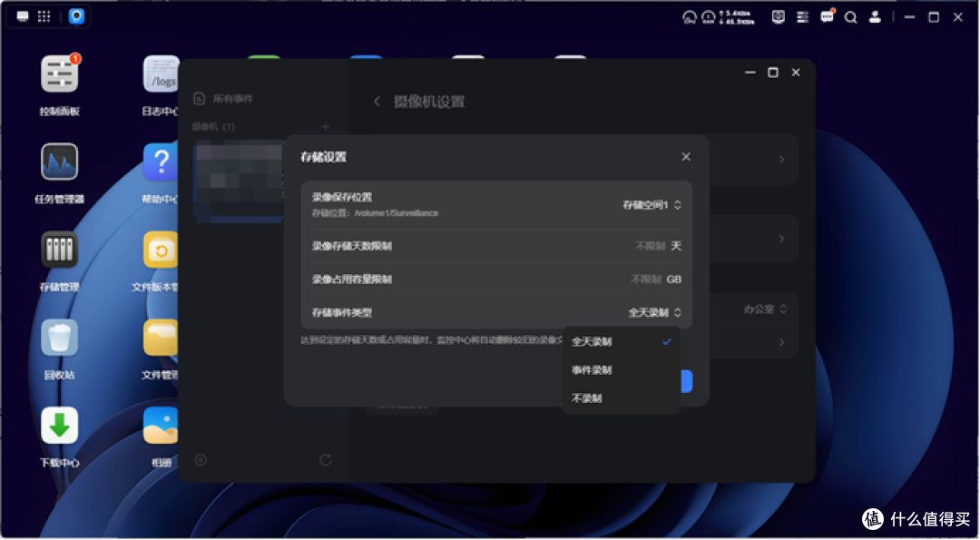Launch 任务管理器 from the desktop
Viewport: 980px width, 540px height.
pos(59,162)
